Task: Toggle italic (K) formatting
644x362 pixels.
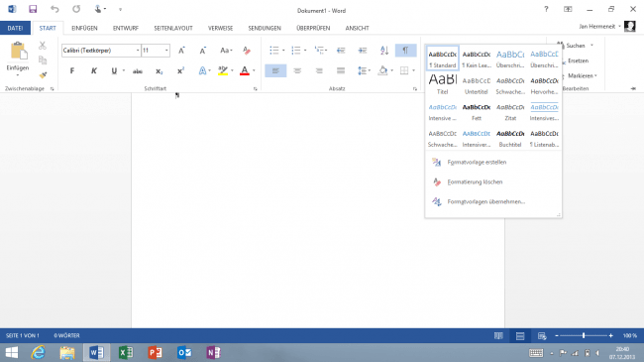Action: point(94,71)
